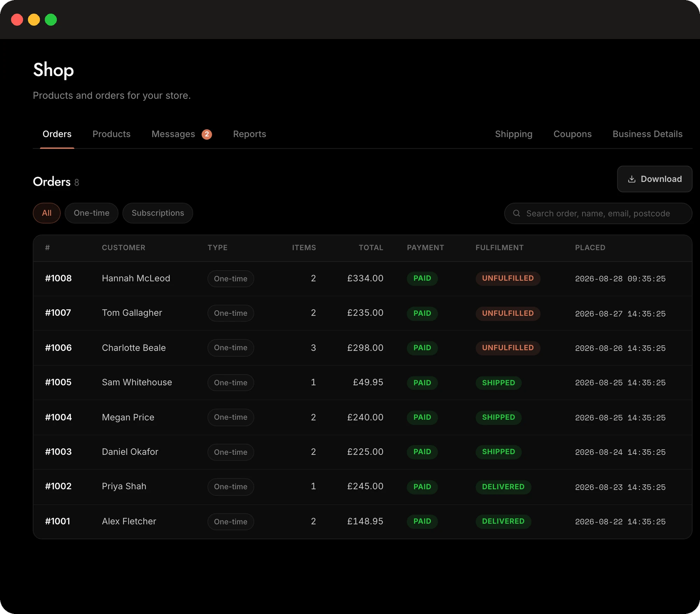Click UNFULFILLED badge on order #1007

point(507,313)
